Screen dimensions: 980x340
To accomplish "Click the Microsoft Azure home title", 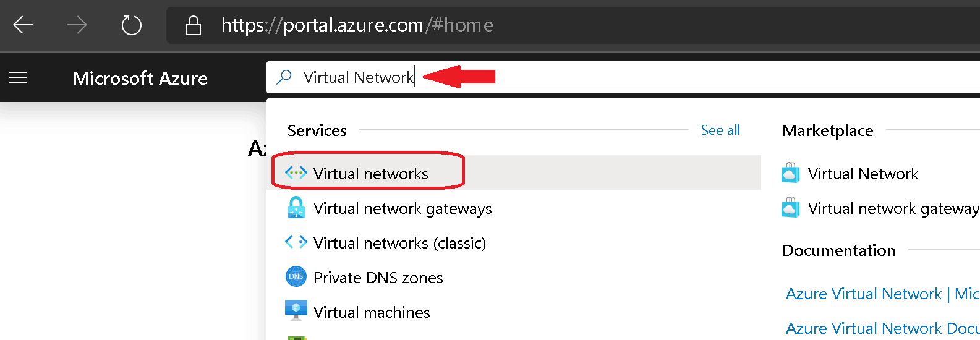I will pyautogui.click(x=140, y=78).
